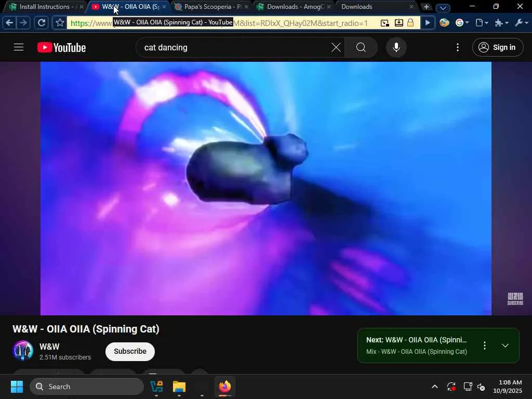Bookmark this page with the star icon
This screenshot has width=532, height=399.
tap(60, 23)
